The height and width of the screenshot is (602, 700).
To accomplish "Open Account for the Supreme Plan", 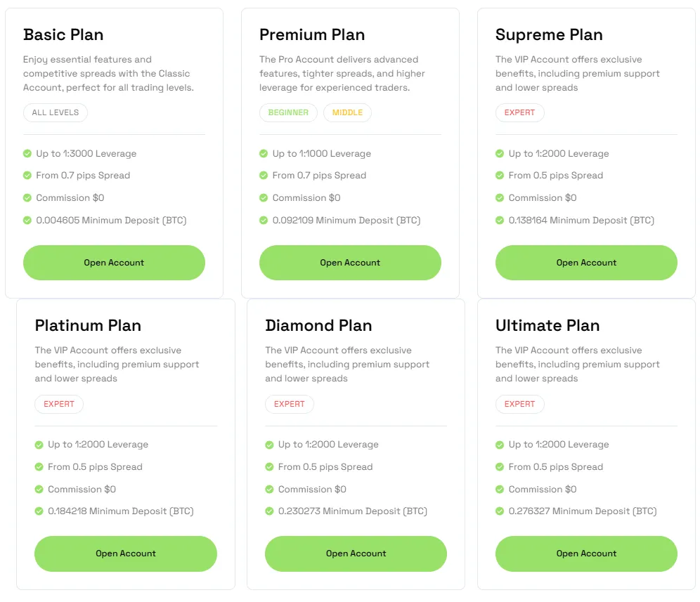I will click(x=586, y=262).
